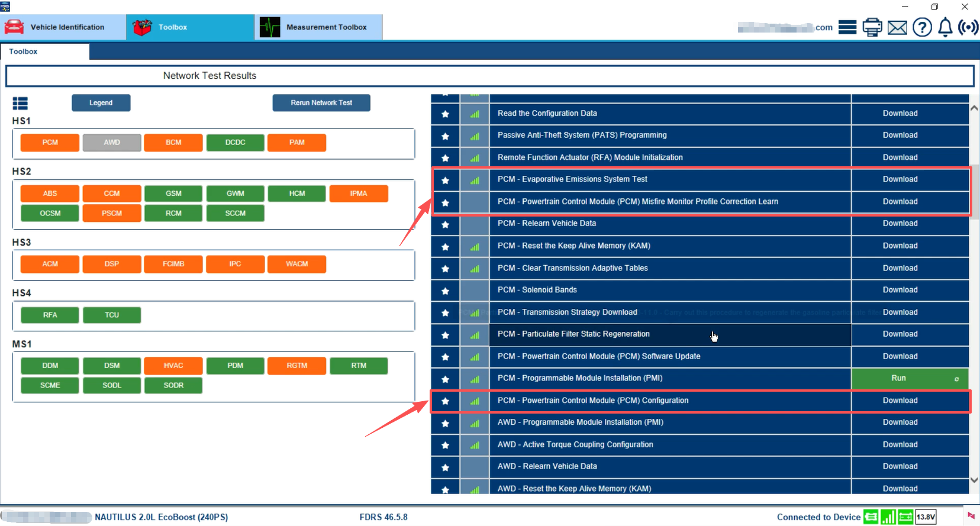Click the 13.8V battery voltage indicator

click(926, 517)
